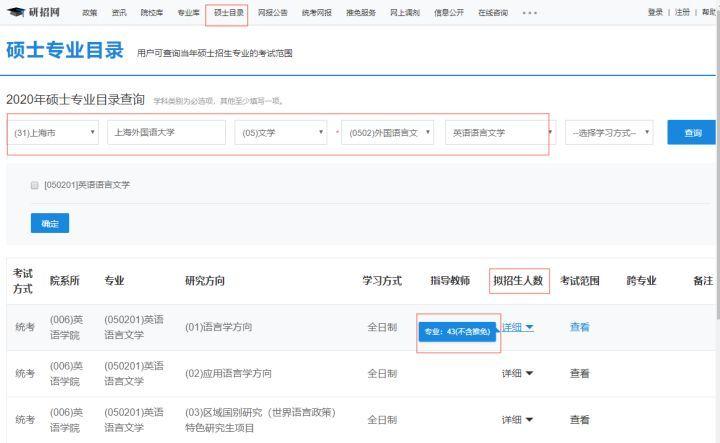Screen dimensions: 720x443
Task: Click the blue 查询 search button
Action: (692, 133)
